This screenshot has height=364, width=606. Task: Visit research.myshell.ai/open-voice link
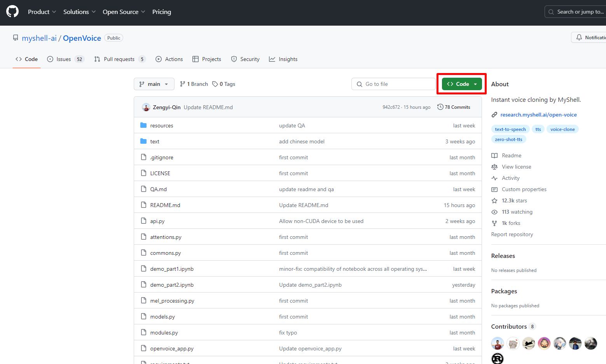538,115
